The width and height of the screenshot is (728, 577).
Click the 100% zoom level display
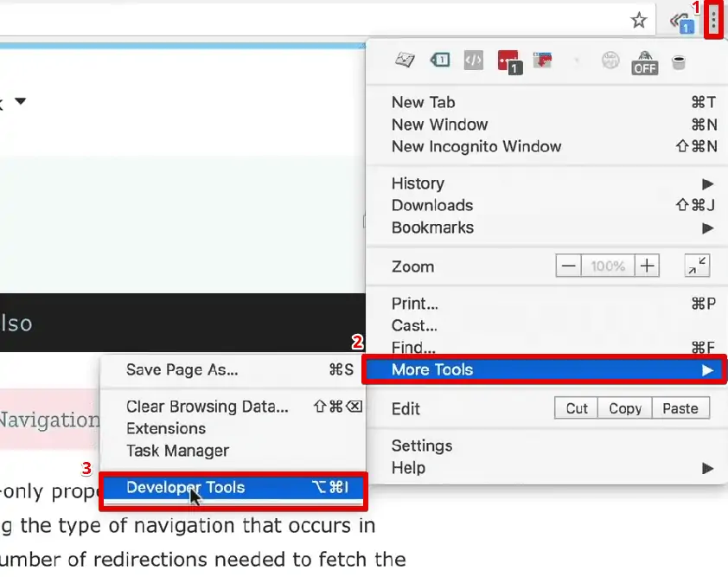click(x=608, y=266)
